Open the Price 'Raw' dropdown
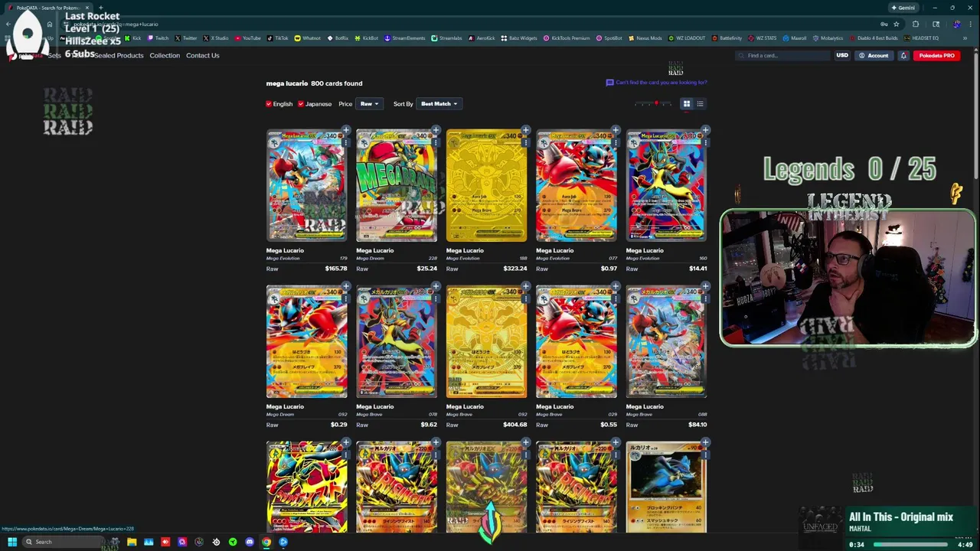 coord(369,104)
